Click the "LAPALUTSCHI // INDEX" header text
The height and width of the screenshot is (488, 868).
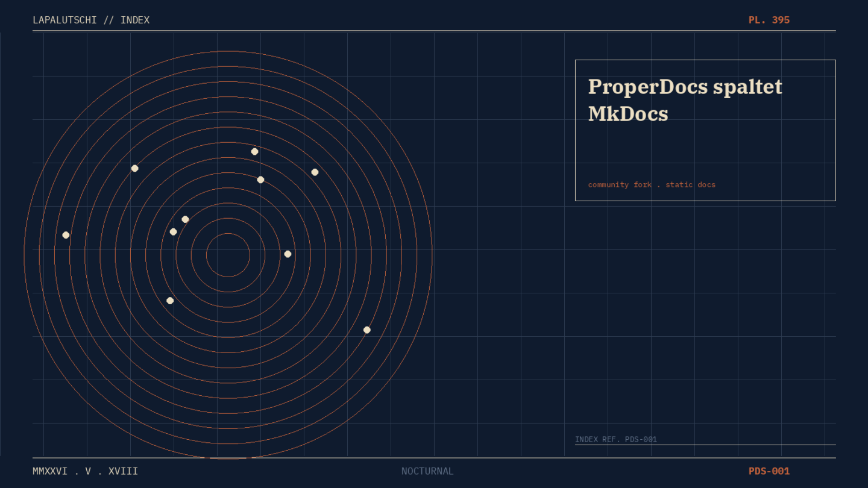(91, 20)
